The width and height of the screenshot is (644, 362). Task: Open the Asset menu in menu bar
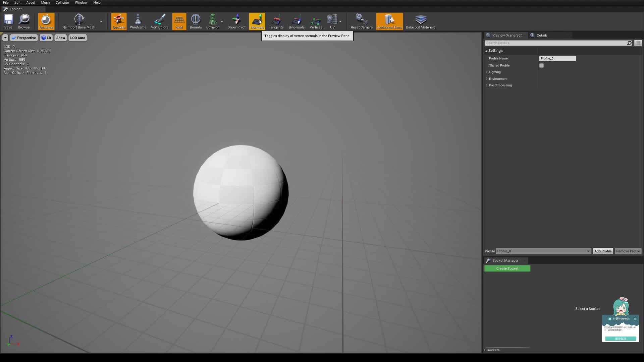pyautogui.click(x=30, y=3)
